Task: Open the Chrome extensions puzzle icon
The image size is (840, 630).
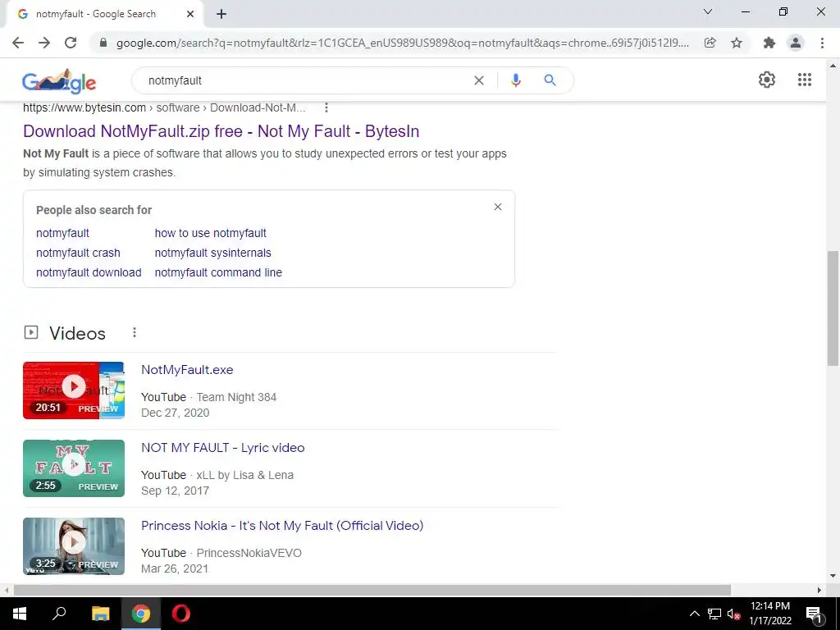Action: click(x=769, y=43)
